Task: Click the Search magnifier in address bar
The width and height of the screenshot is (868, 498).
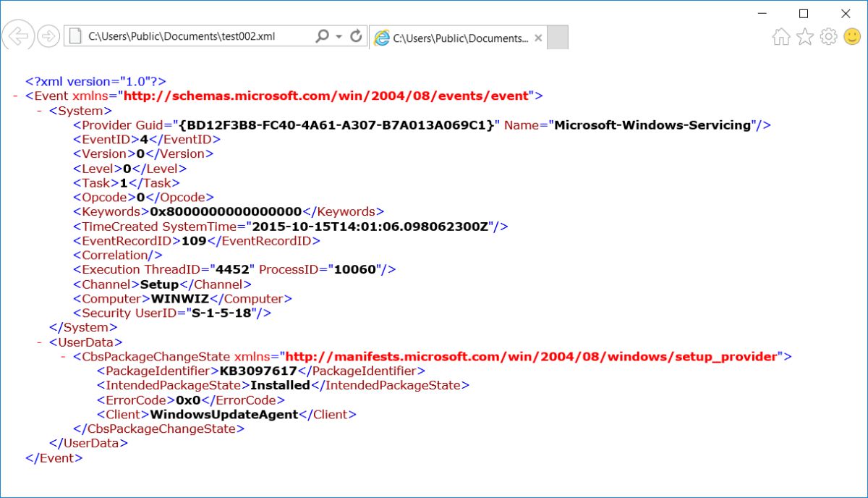Action: click(322, 35)
